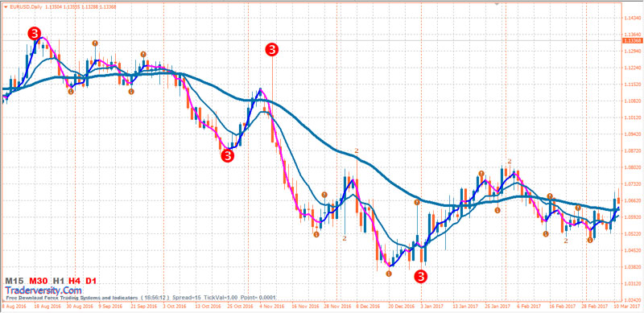
Task: Click the 16 Nov 2016 date label
Action: coord(305,306)
